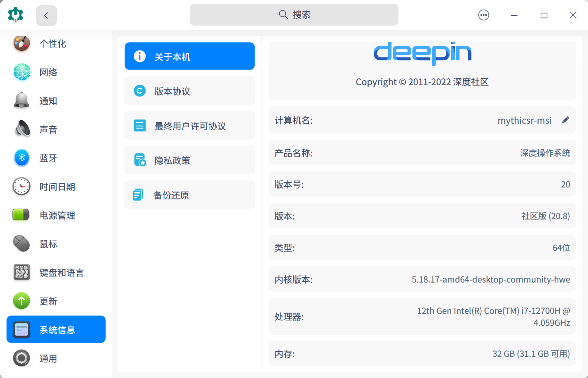Open the 个性化 personalization palette icon
The image size is (588, 378).
tap(21, 43)
